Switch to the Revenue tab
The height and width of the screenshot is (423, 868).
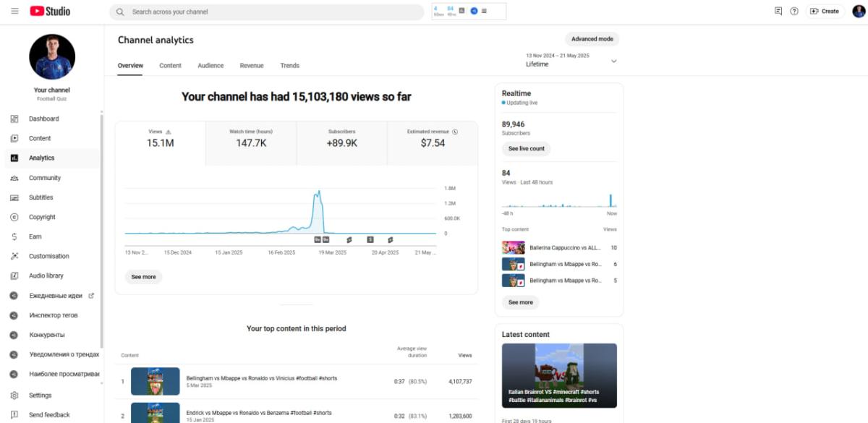252,66
